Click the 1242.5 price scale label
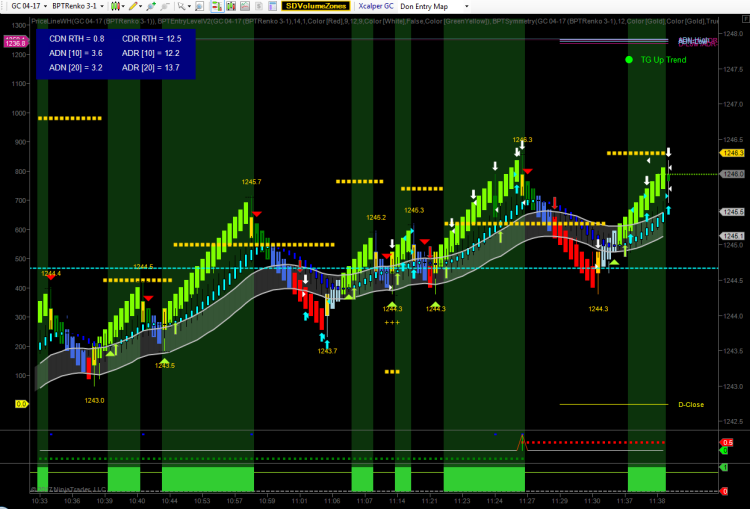750x509 pixels. coord(732,421)
